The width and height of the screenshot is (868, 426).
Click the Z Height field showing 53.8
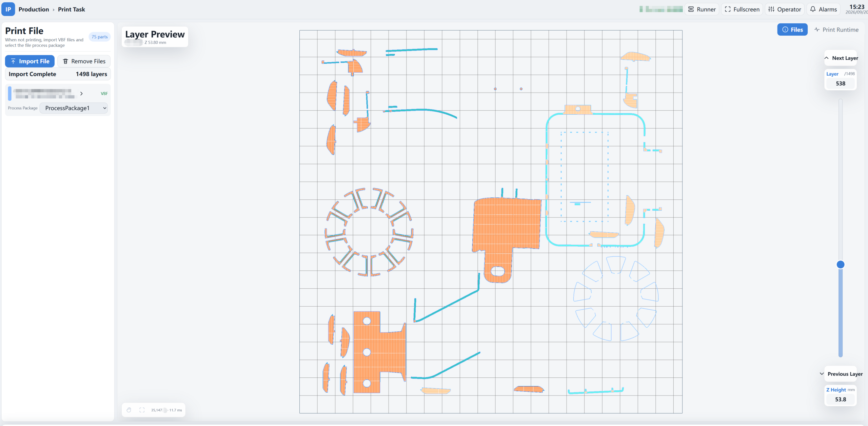[841, 399]
